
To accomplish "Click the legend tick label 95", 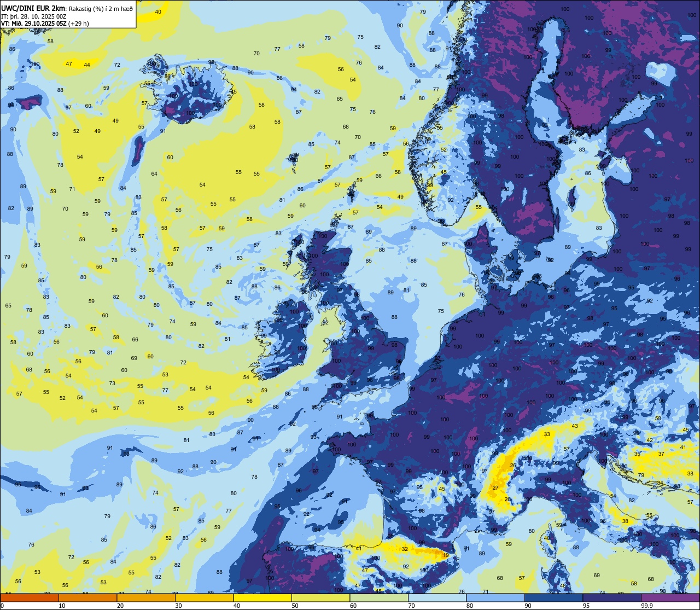I will pyautogui.click(x=586, y=606).
